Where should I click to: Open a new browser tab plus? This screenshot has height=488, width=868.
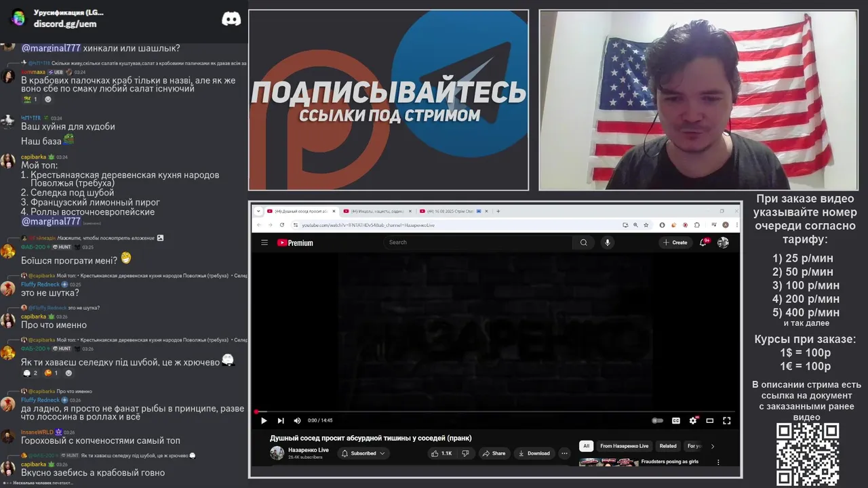click(498, 211)
